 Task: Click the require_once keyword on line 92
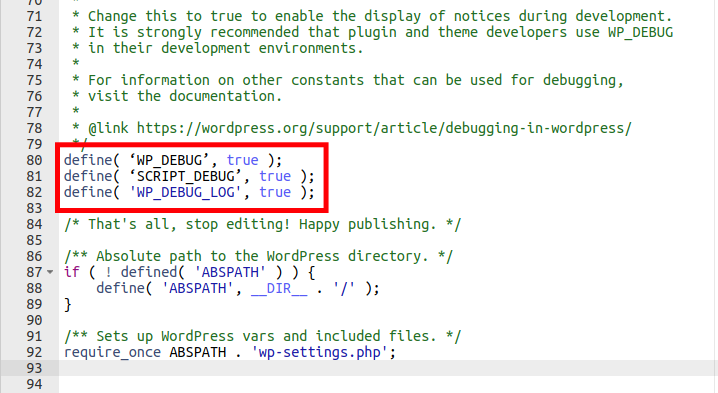pos(113,352)
